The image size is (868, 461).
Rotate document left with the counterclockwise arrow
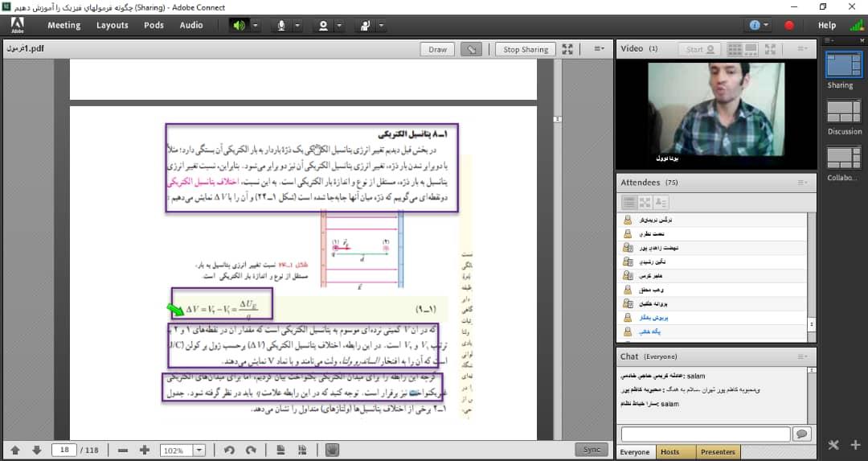pyautogui.click(x=229, y=451)
